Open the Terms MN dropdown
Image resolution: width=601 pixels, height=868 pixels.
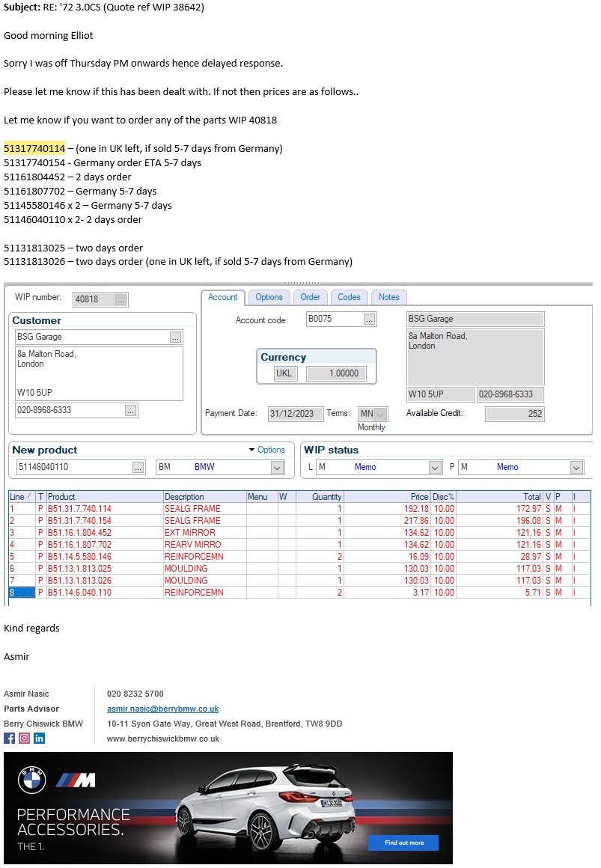[381, 414]
